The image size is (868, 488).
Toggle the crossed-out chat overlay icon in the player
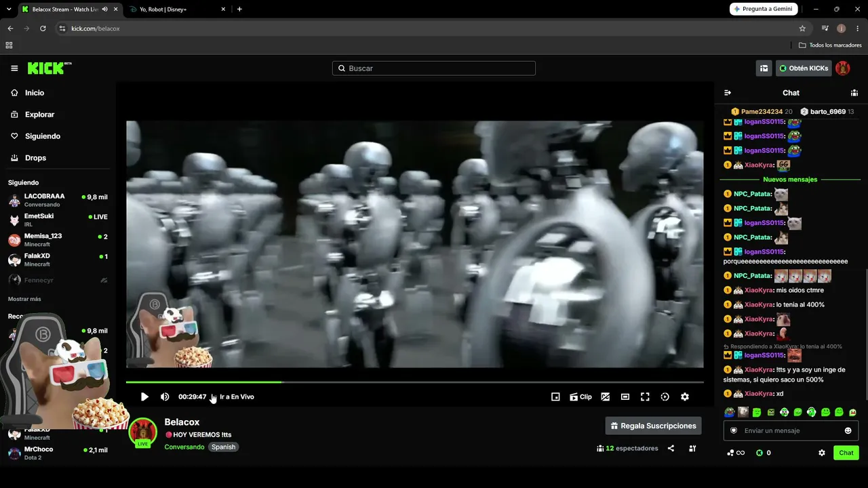(x=606, y=397)
